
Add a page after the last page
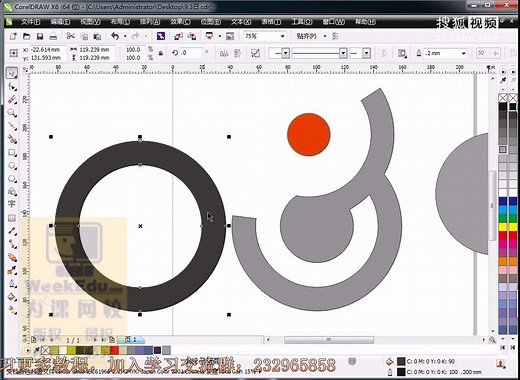[x=112, y=340]
